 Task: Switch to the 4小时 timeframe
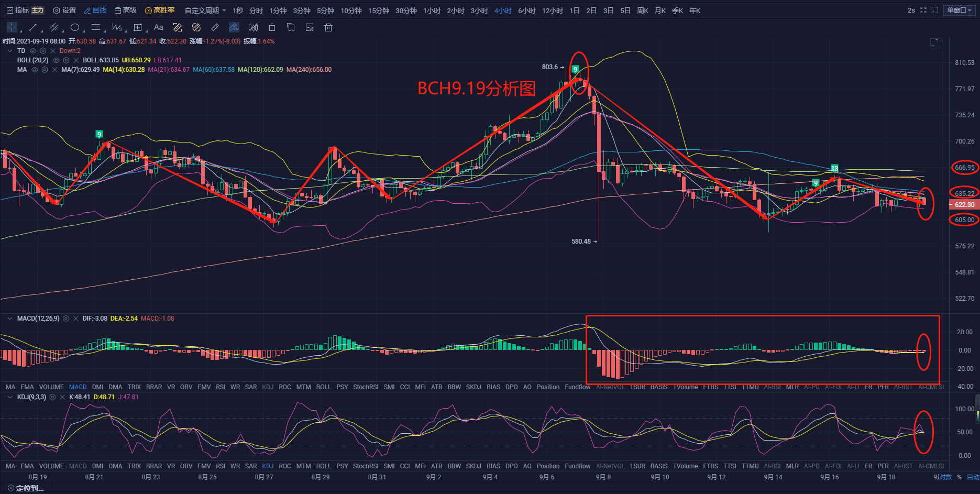[x=503, y=10]
